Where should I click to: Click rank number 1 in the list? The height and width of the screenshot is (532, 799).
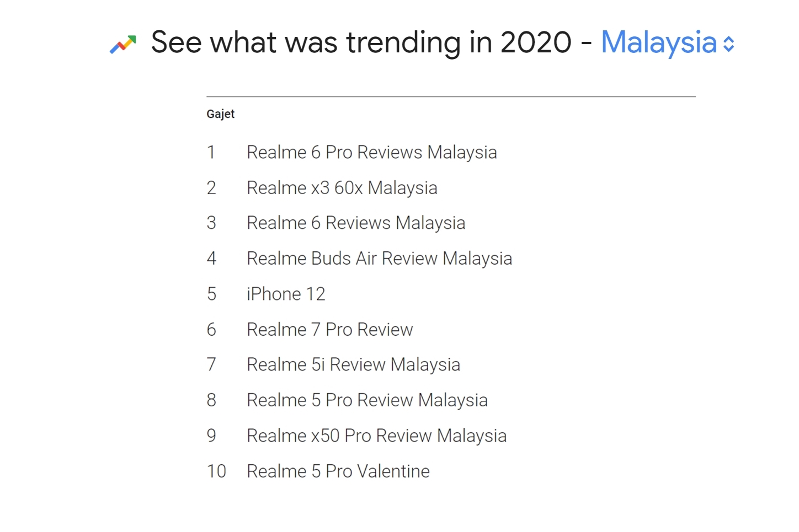point(211,152)
